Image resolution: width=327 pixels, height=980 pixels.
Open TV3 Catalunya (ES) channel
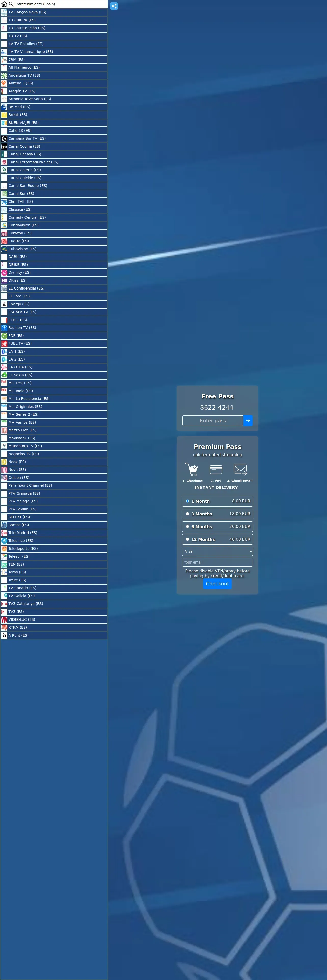tap(54, 604)
